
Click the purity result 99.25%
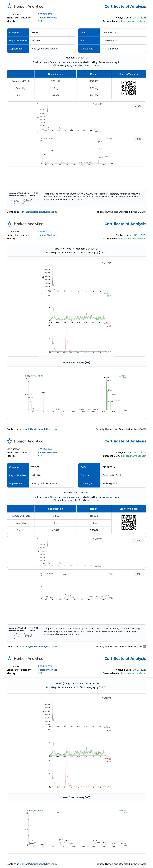94,95
